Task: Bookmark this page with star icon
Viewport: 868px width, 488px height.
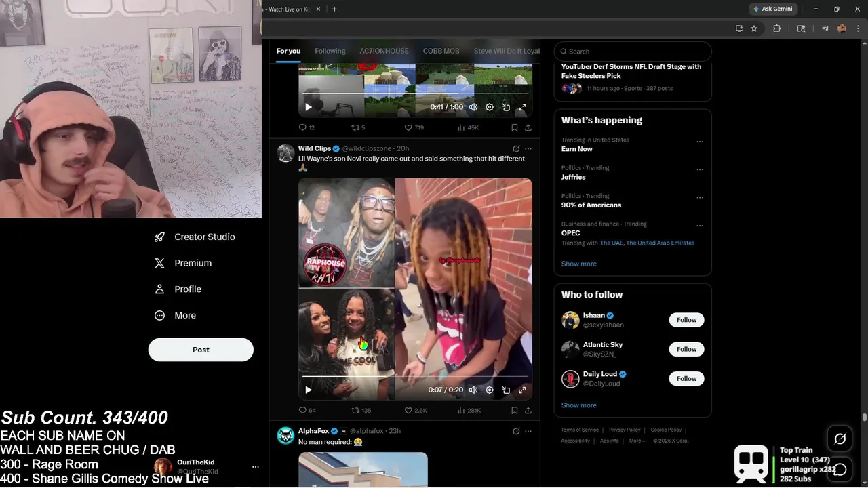Action: [x=754, y=28]
